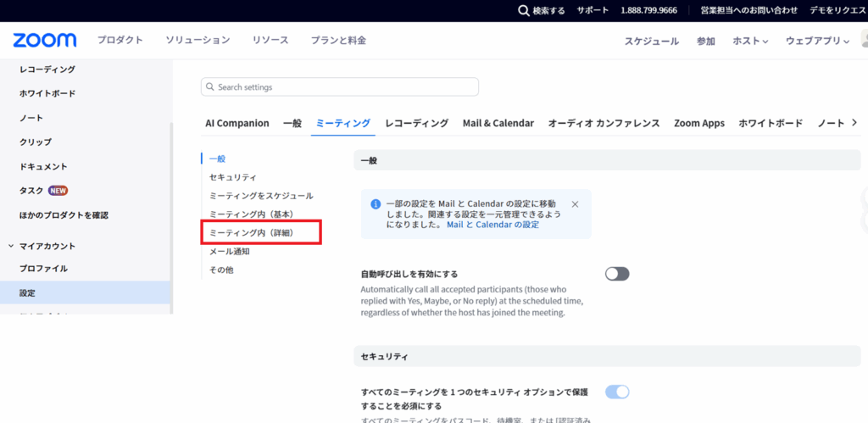868x423 pixels.
Task: Open ほかのプロダクトを確認 in the sidebar
Action: click(x=64, y=214)
